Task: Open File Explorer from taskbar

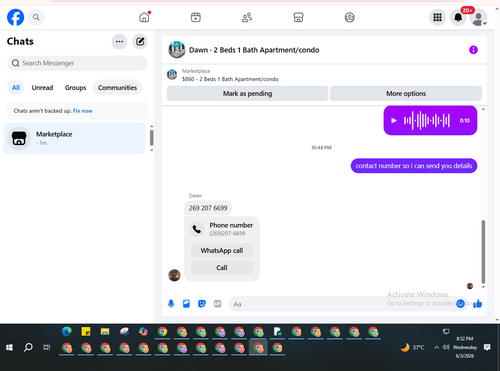Action: 105,331
